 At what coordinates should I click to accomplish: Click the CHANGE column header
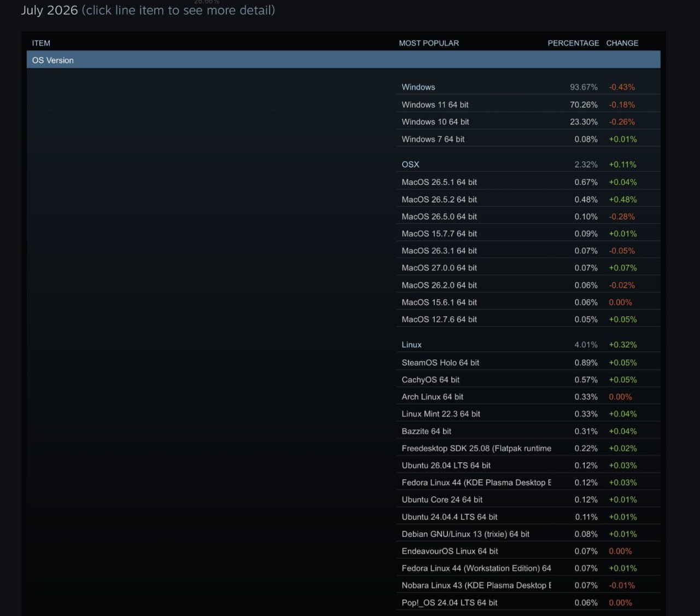[622, 43]
